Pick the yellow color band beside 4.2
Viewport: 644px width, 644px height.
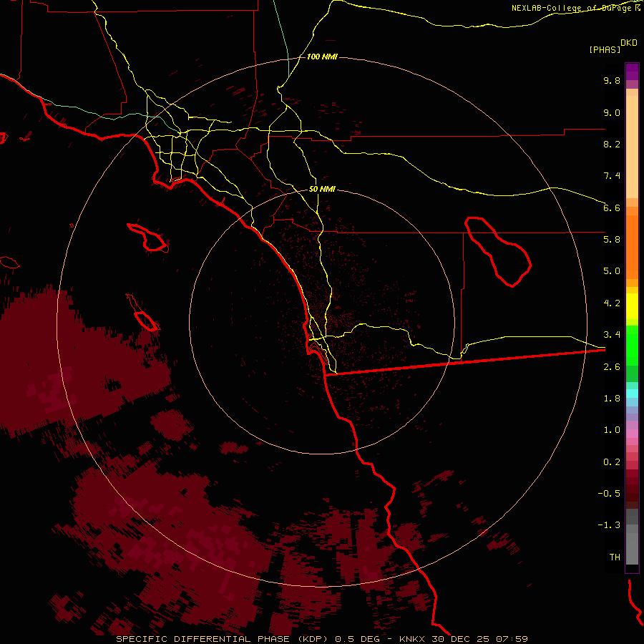(632, 306)
